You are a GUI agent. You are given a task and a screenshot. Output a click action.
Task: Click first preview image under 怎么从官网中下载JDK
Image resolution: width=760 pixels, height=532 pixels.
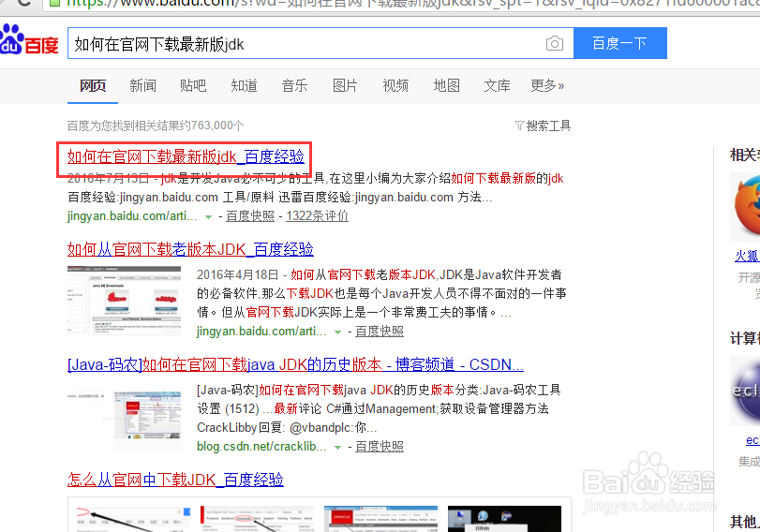coord(133,519)
